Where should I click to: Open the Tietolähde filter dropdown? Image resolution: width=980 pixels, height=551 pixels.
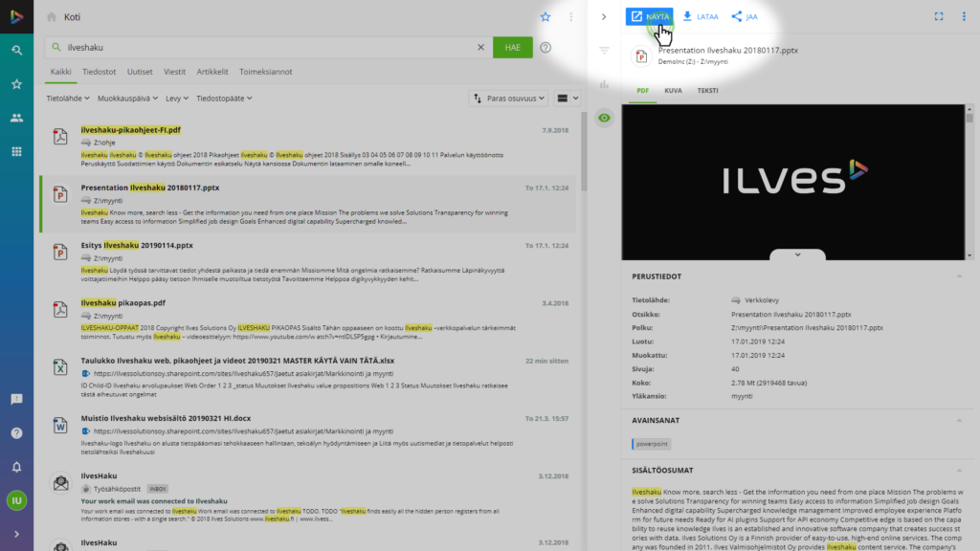coord(68,99)
